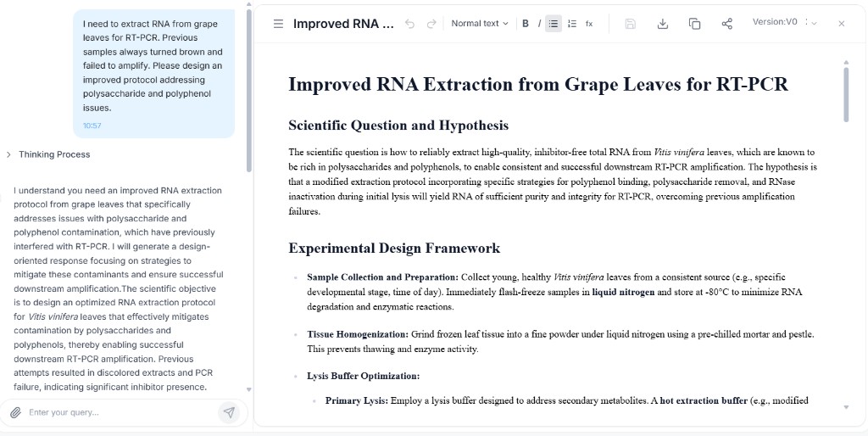Open the Normal text style dropdown

click(480, 23)
